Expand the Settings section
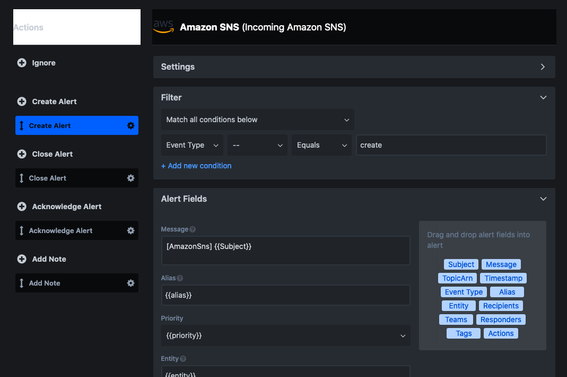The image size is (567, 377). click(x=542, y=67)
